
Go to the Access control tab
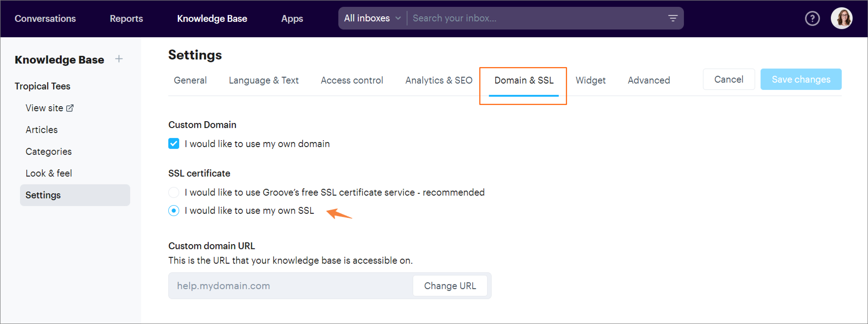[352, 80]
